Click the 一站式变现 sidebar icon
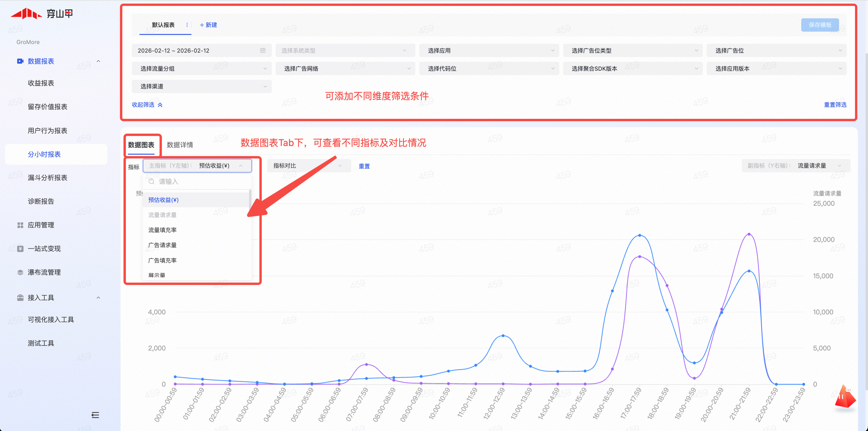Screen dimensions: 868x431 tap(20, 249)
